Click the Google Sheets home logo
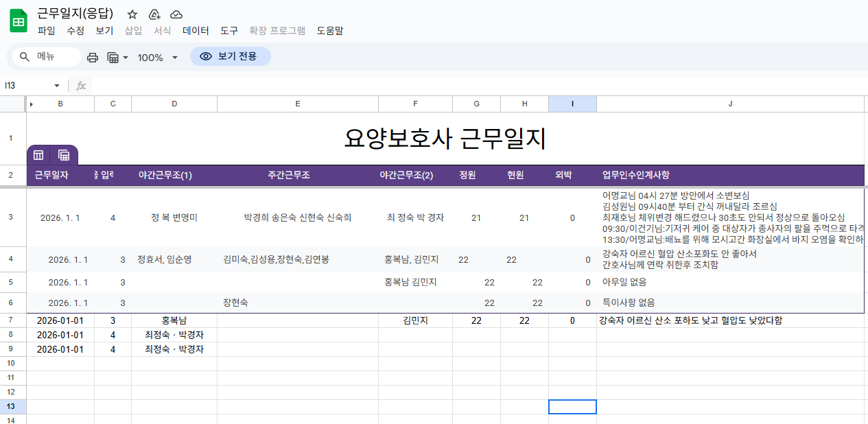Screen dimensions: 868x424 [18, 21]
